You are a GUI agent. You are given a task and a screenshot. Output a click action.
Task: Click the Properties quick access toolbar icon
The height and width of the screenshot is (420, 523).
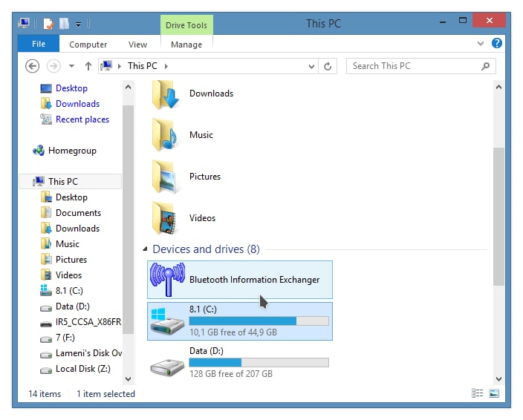coord(48,24)
